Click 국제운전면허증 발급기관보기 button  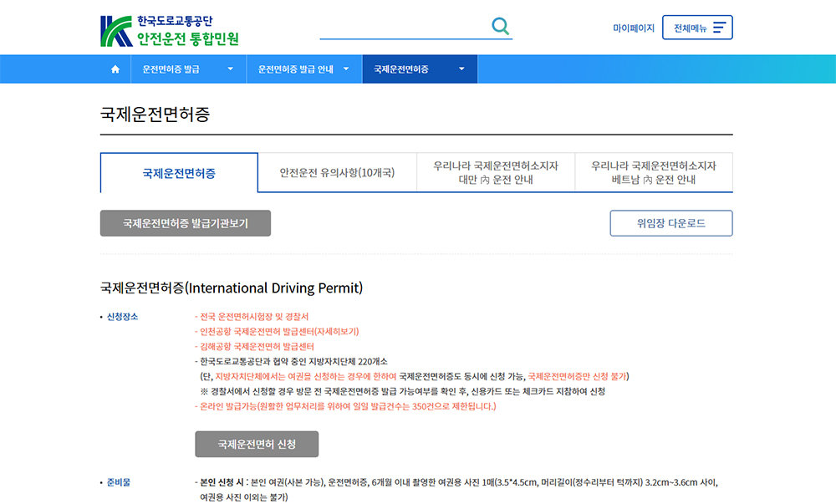[x=186, y=223]
